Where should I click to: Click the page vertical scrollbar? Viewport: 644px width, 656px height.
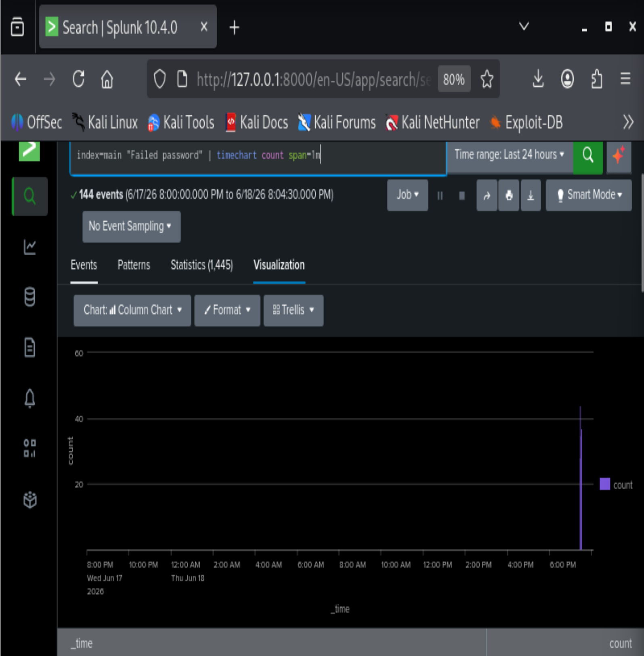click(x=642, y=232)
